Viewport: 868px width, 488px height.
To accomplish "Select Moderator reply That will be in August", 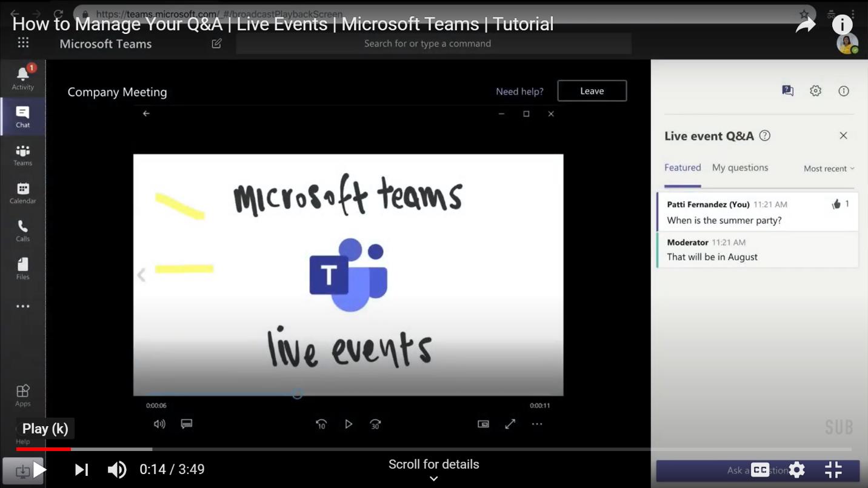I will [757, 249].
